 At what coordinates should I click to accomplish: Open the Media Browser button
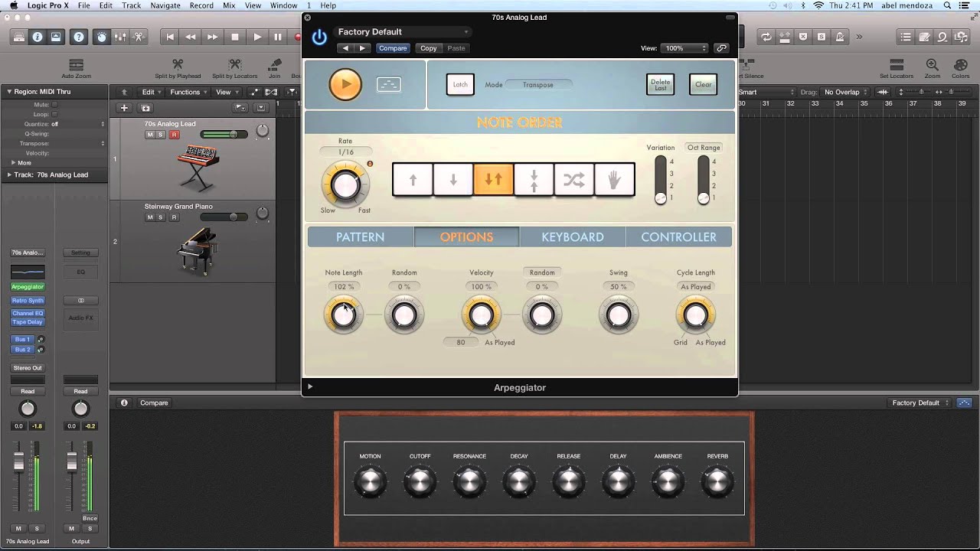click(x=960, y=37)
